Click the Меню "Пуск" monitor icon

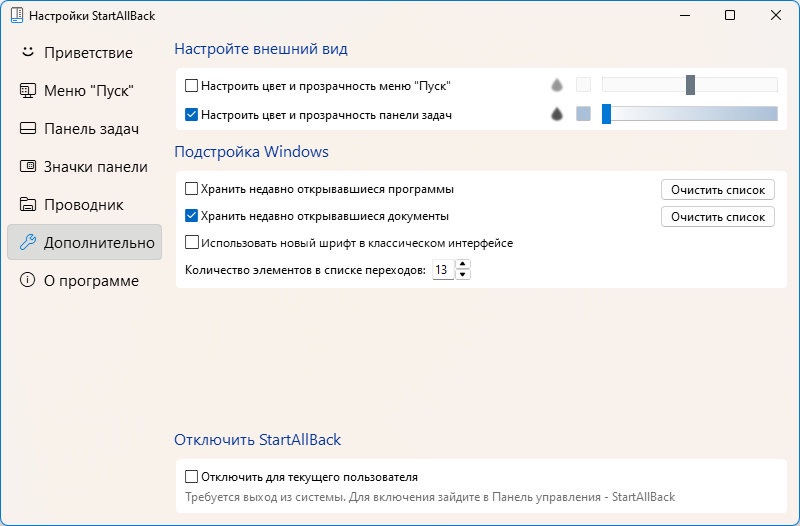[28, 90]
